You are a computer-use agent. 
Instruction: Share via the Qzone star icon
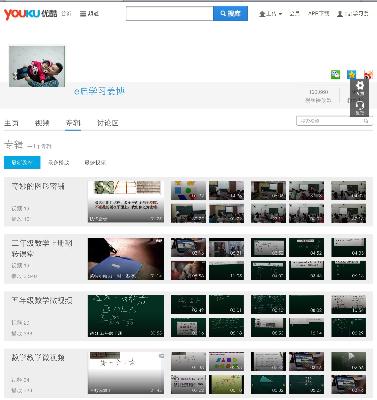pos(351,74)
